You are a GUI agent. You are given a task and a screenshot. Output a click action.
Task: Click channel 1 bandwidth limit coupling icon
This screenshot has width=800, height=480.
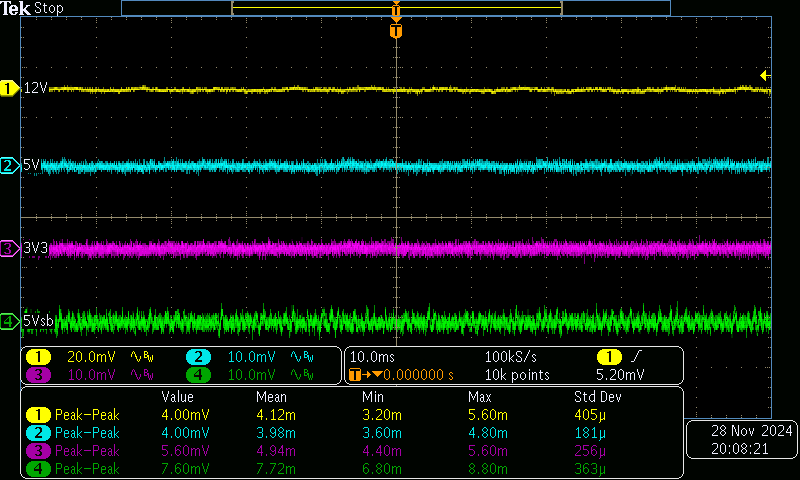pos(142,357)
